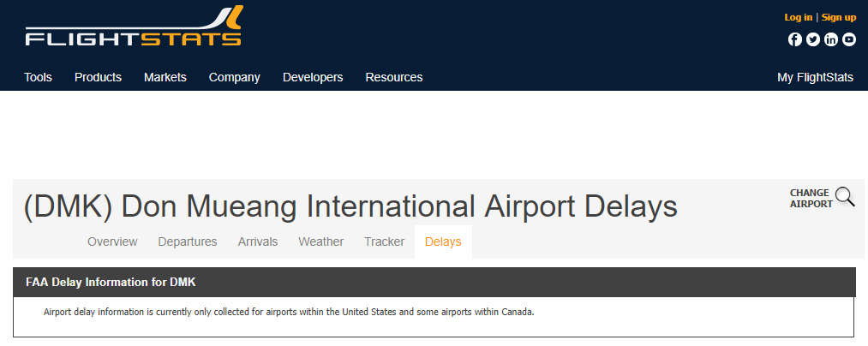The image size is (868, 346).
Task: Open the Company menu
Action: [x=234, y=77]
